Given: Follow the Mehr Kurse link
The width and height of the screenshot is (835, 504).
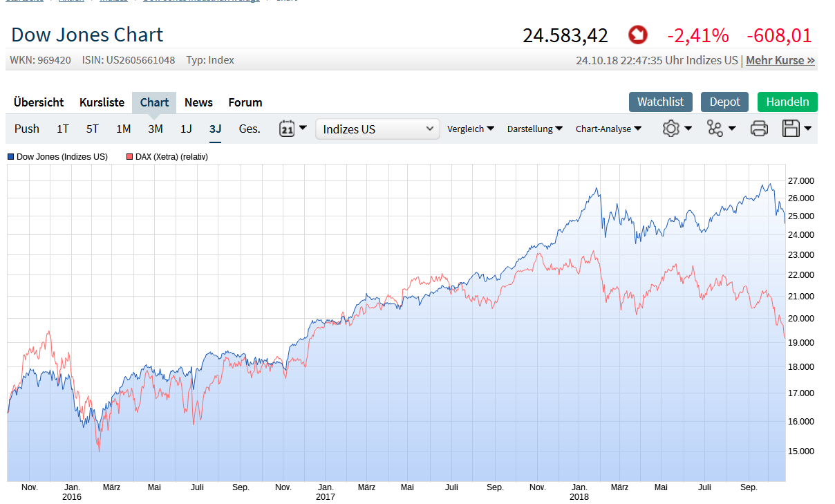Looking at the screenshot, I should pos(780,60).
